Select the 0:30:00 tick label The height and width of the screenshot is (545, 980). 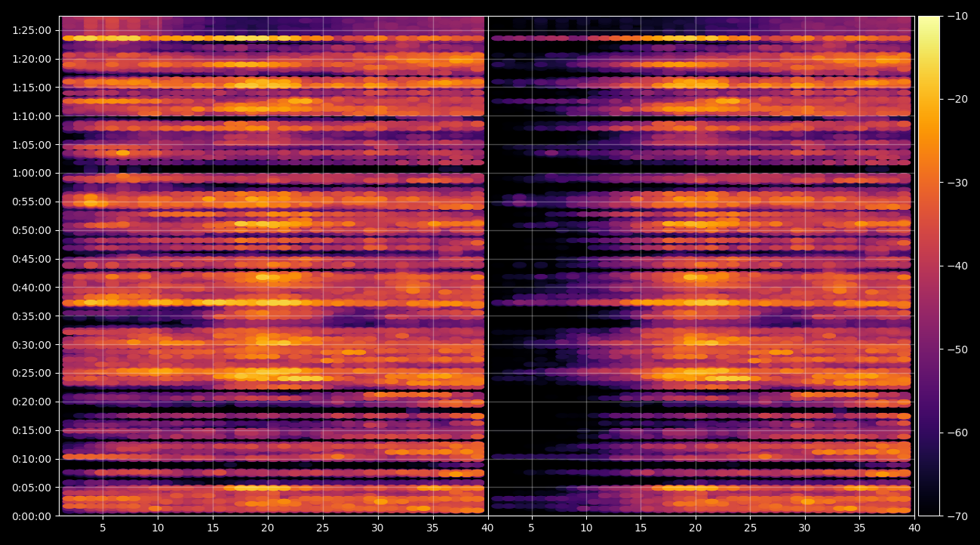pos(32,345)
